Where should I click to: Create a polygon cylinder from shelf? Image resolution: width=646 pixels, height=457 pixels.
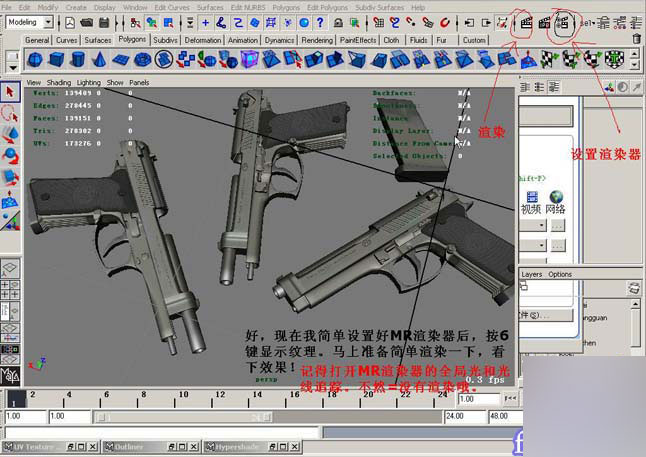pyautogui.click(x=77, y=60)
